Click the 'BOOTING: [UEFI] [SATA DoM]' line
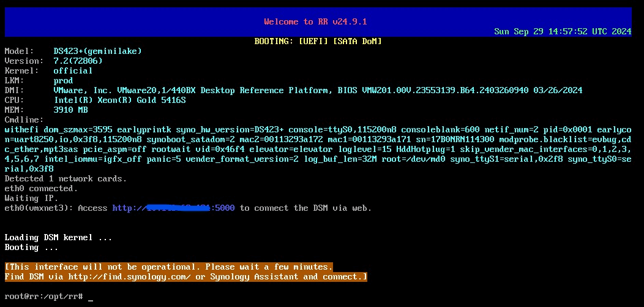The width and height of the screenshot is (644, 307). tap(318, 41)
